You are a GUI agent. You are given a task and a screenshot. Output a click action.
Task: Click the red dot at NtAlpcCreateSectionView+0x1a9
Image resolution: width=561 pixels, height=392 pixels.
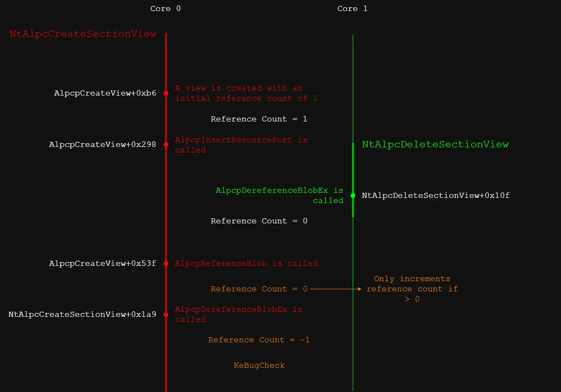(166, 314)
